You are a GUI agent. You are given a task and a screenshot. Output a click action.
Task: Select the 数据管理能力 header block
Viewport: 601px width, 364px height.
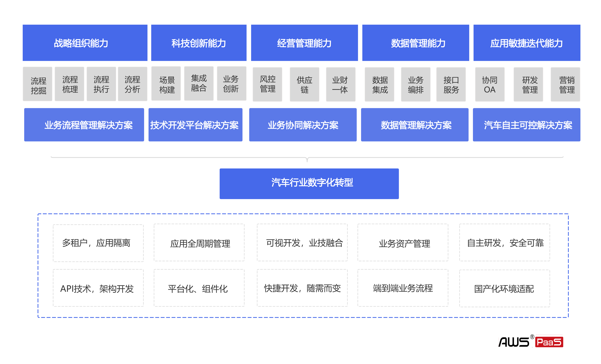416,43
